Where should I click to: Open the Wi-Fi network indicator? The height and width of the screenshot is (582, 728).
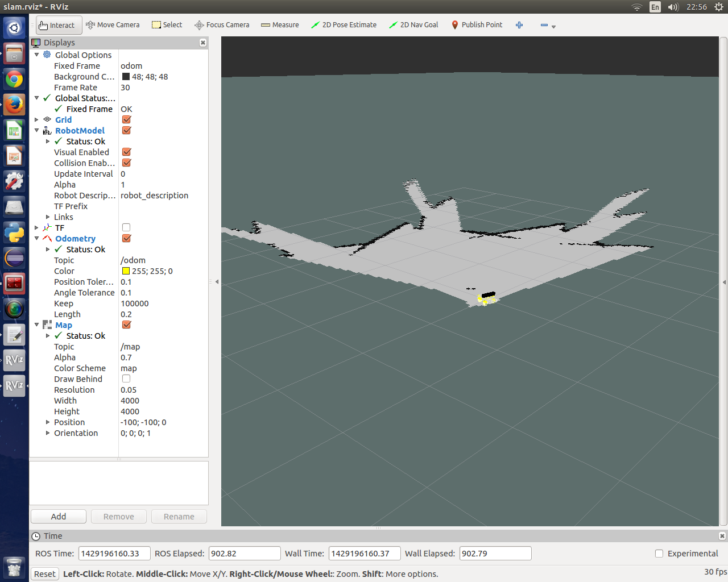click(637, 7)
